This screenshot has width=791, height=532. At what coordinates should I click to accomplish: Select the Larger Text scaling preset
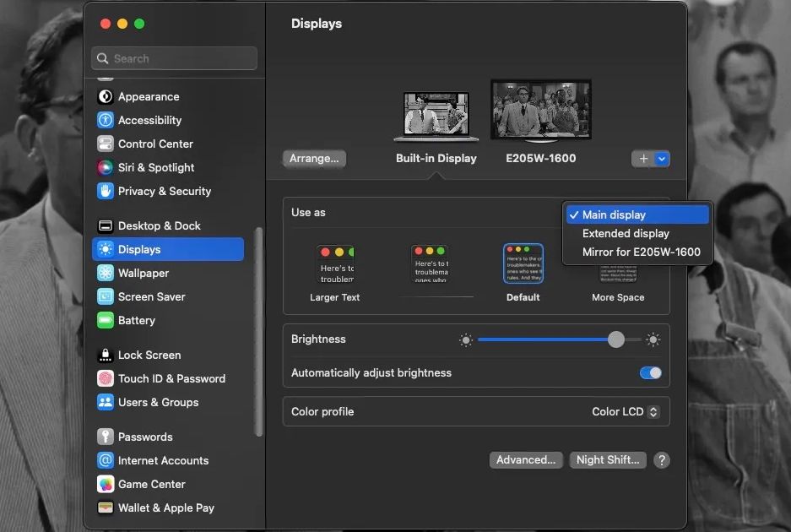[335, 263]
